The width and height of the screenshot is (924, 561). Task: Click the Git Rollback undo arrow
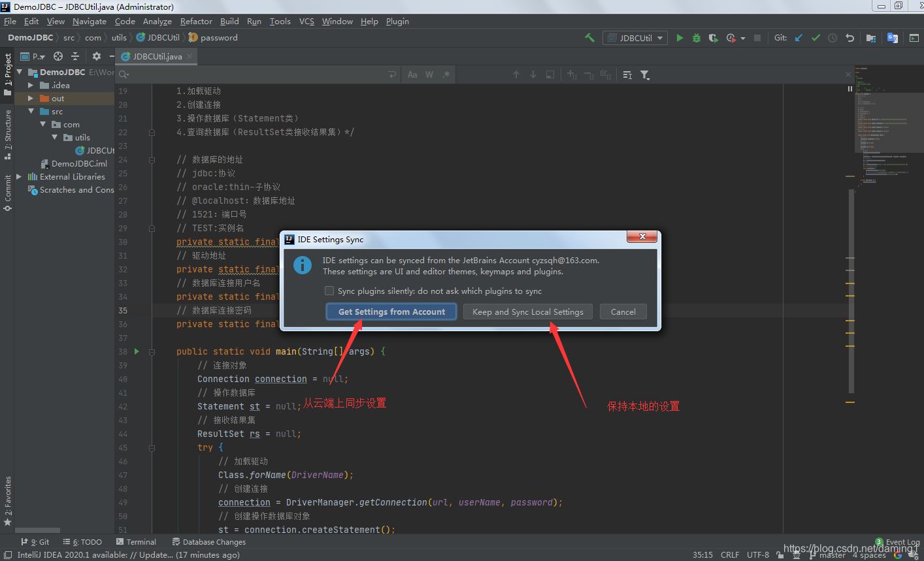point(850,38)
